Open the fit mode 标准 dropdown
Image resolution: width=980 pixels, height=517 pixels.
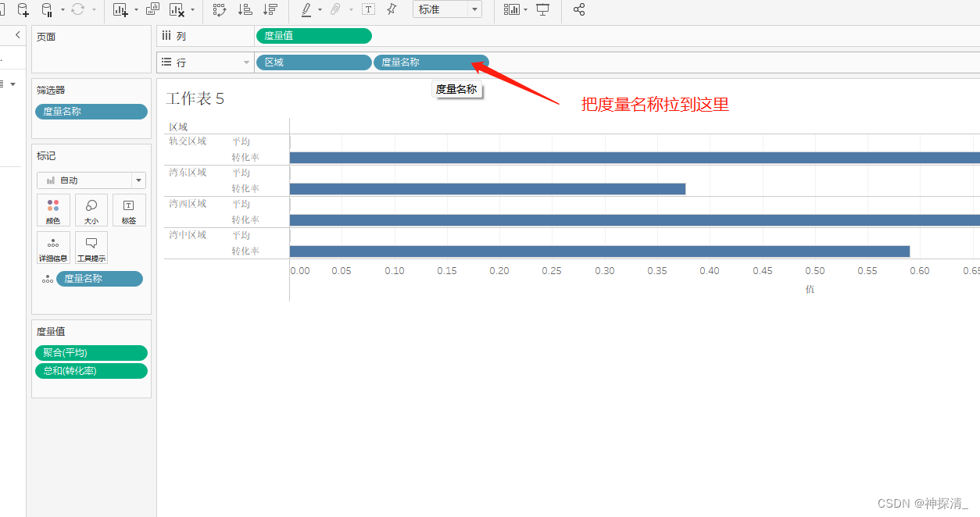[447, 10]
